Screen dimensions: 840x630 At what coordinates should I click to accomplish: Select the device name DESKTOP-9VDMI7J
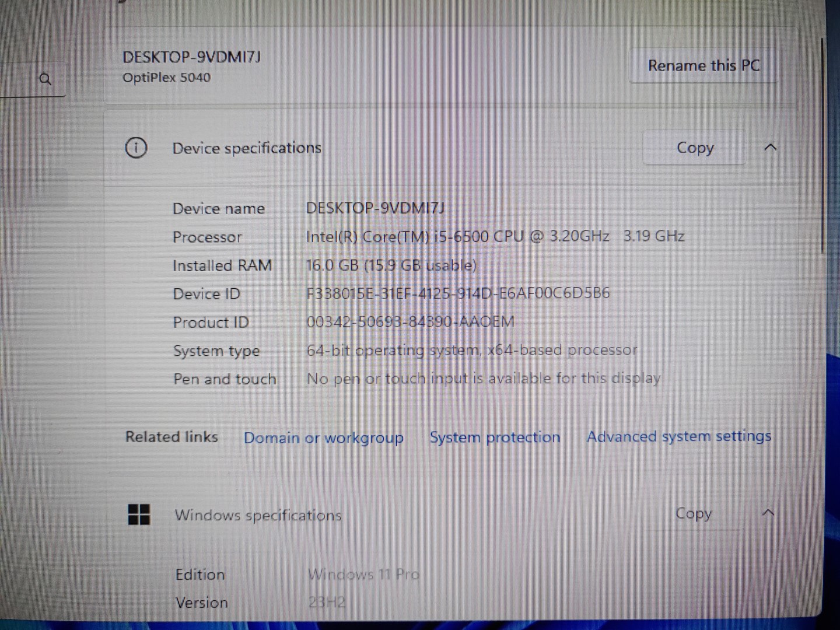pyautogui.click(x=375, y=208)
